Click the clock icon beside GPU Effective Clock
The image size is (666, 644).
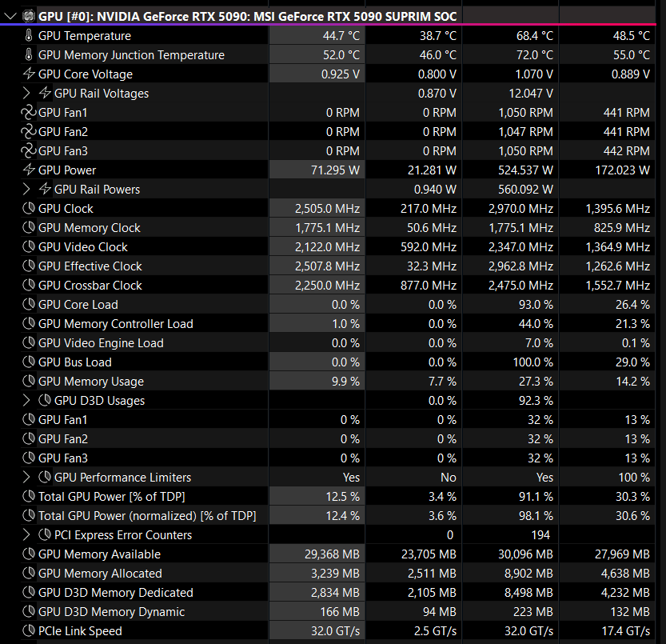point(29,266)
